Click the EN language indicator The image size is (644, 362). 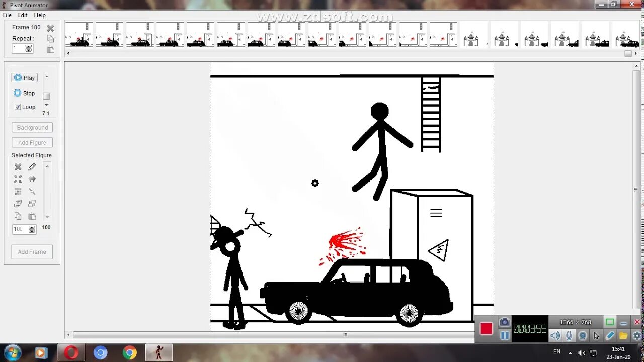(557, 352)
